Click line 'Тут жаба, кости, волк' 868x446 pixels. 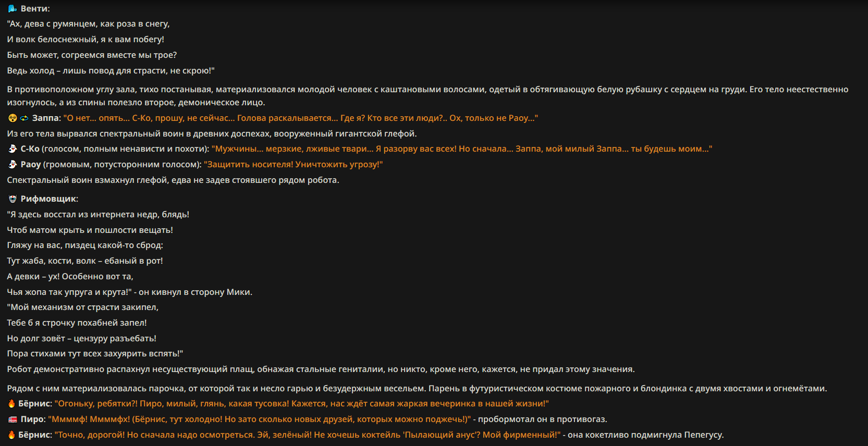(x=85, y=261)
